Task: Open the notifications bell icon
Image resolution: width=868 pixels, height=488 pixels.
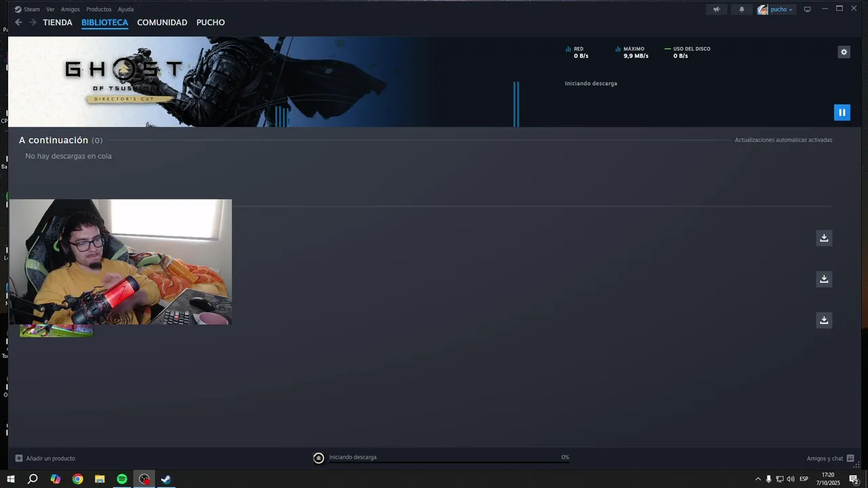Action: tap(741, 9)
